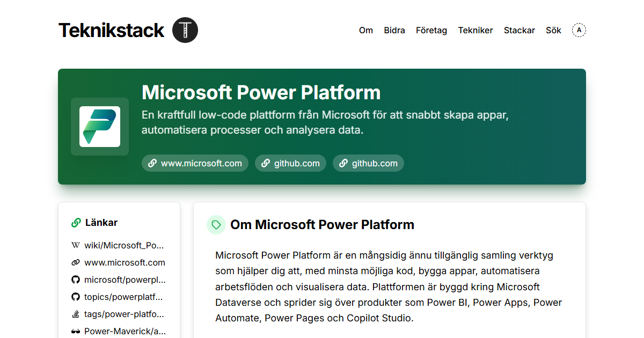Open the Sök navigation item
This screenshot has height=338, width=644.
(x=553, y=30)
